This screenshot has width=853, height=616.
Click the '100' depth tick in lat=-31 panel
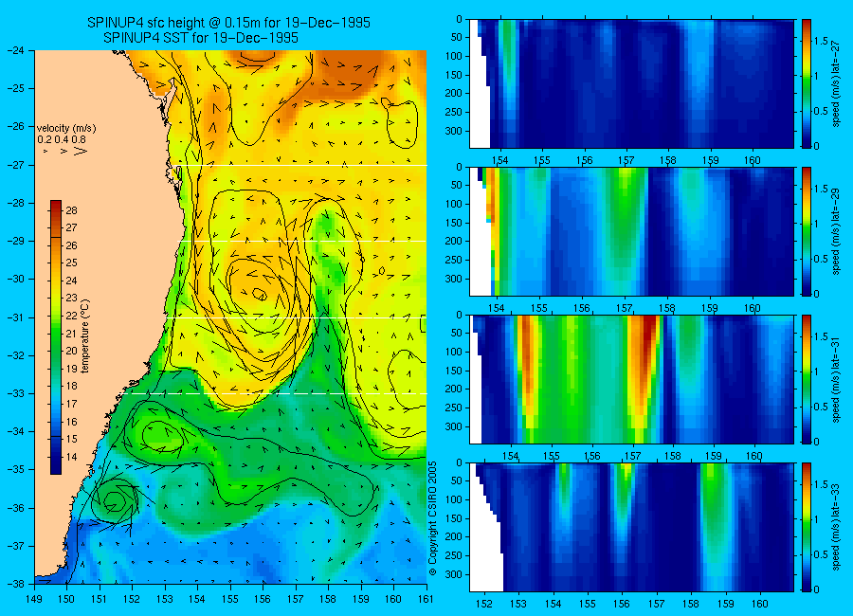point(454,353)
